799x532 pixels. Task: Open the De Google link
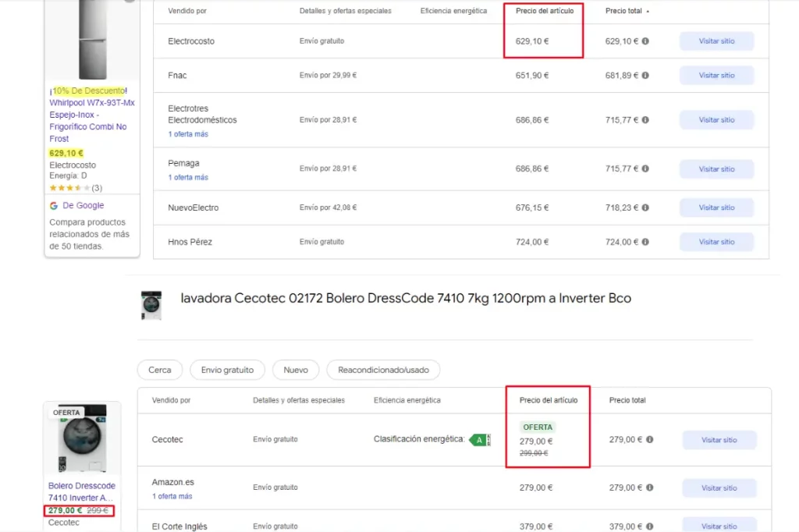coord(83,205)
